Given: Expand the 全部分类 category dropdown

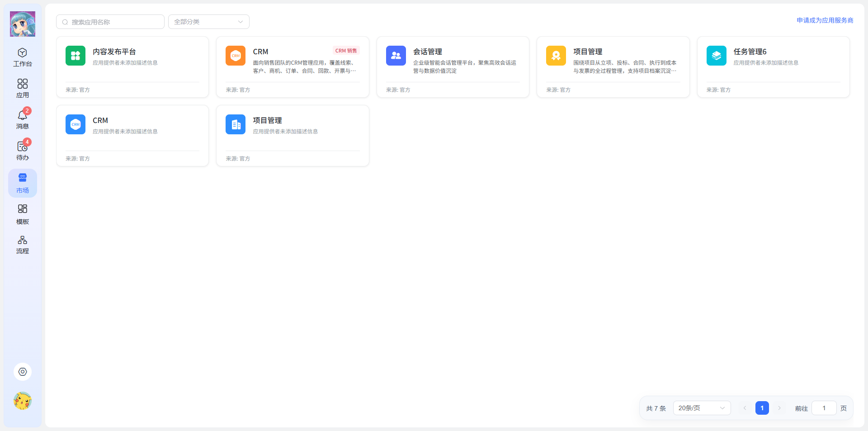Looking at the screenshot, I should point(209,22).
